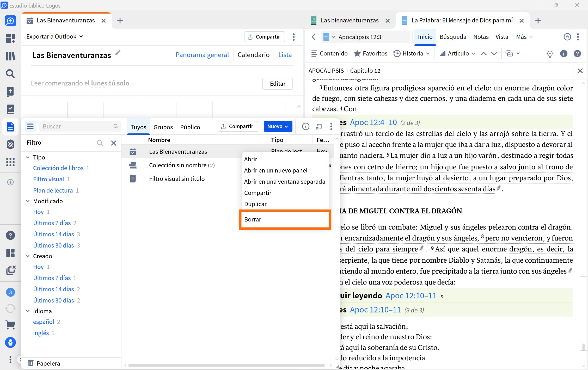Open the reading plans checklist icon in sidebar
This screenshot has width=588, height=370.
click(x=10, y=109)
